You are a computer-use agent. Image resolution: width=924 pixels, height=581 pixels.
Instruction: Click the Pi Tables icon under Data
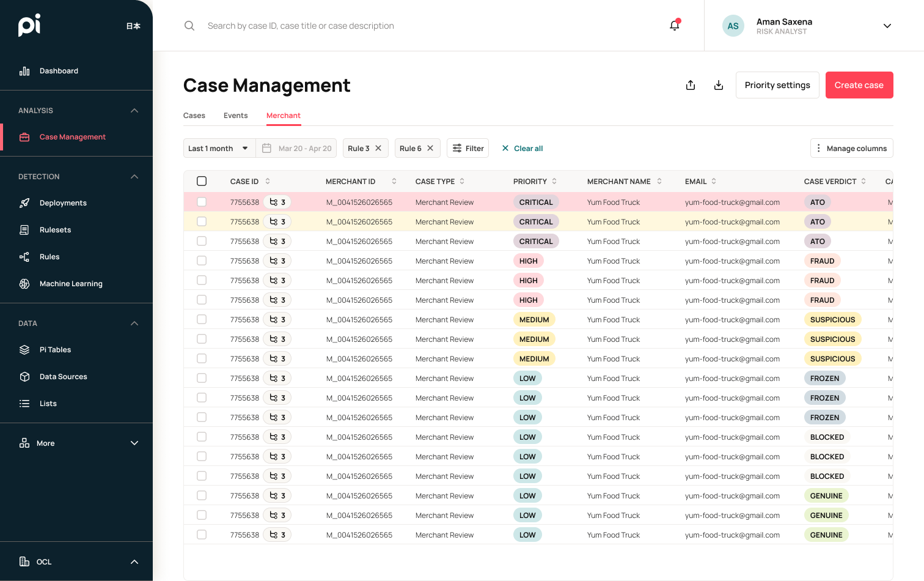point(24,349)
